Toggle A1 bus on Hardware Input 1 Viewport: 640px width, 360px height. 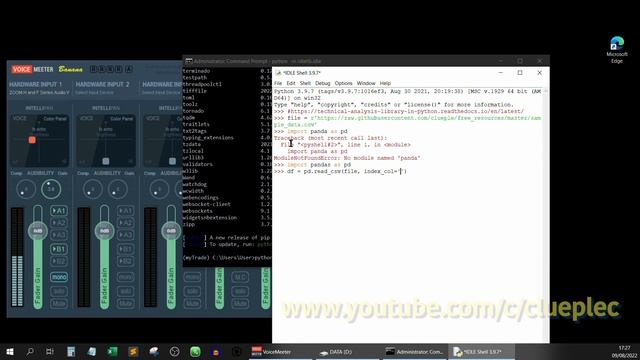59,211
